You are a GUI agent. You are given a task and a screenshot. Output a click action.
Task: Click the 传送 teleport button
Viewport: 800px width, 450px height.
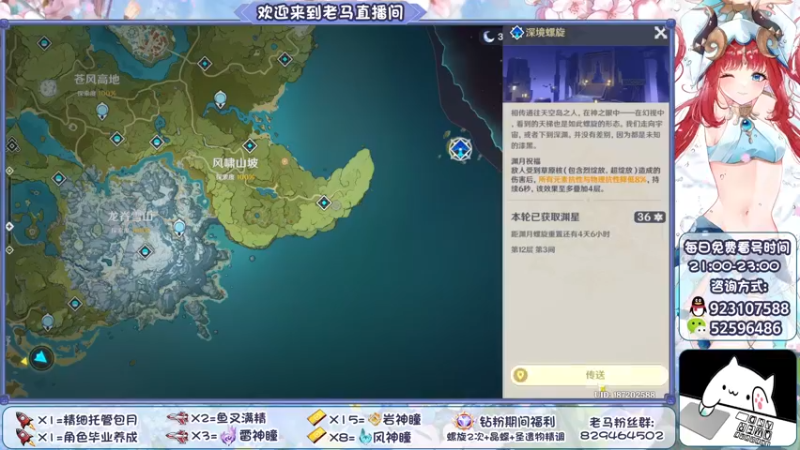589,375
